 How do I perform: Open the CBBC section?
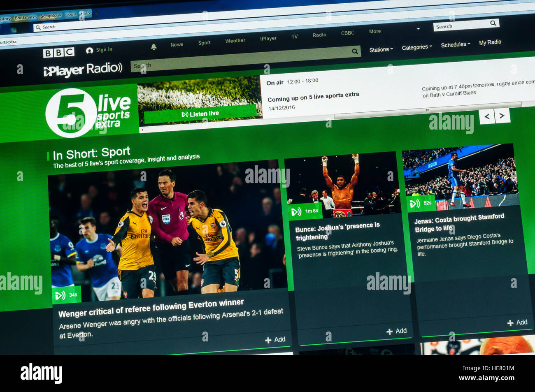click(348, 33)
